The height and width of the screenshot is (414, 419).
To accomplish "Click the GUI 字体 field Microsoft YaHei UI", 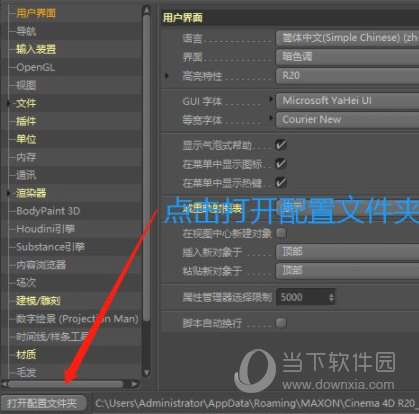I will (x=347, y=101).
